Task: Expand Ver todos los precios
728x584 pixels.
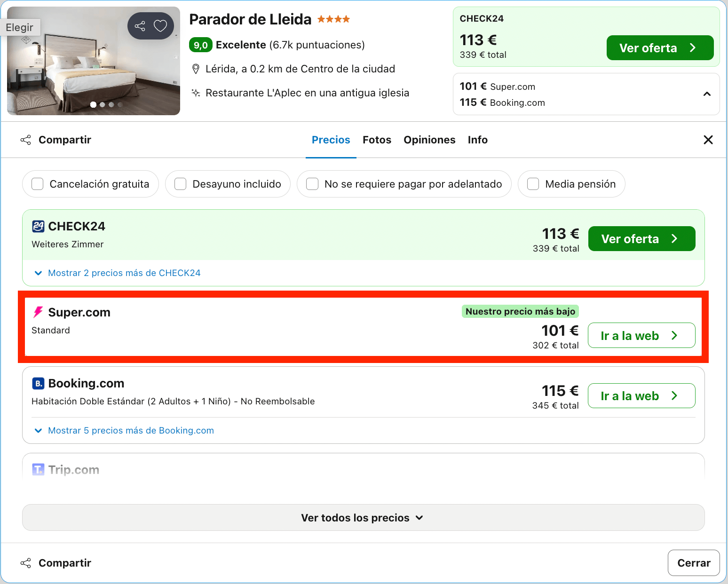Action: point(363,518)
